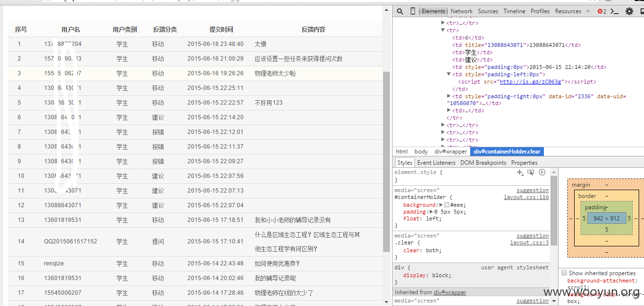This screenshot has width=644, height=306.
Task: Click the 942 × 912 content box
Action: coord(606,219)
